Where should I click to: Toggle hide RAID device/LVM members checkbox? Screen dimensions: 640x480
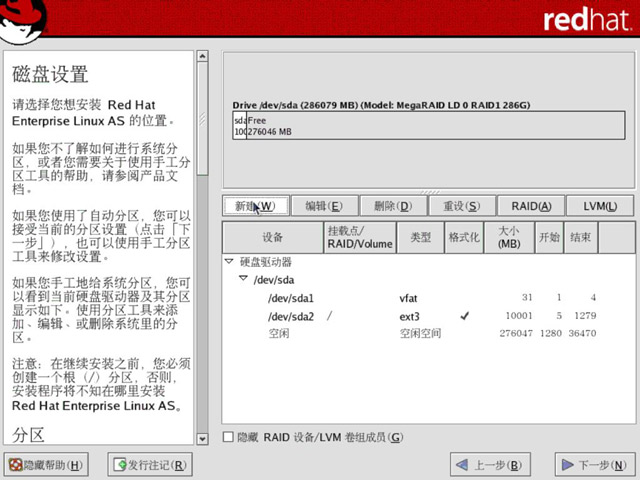[228, 437]
